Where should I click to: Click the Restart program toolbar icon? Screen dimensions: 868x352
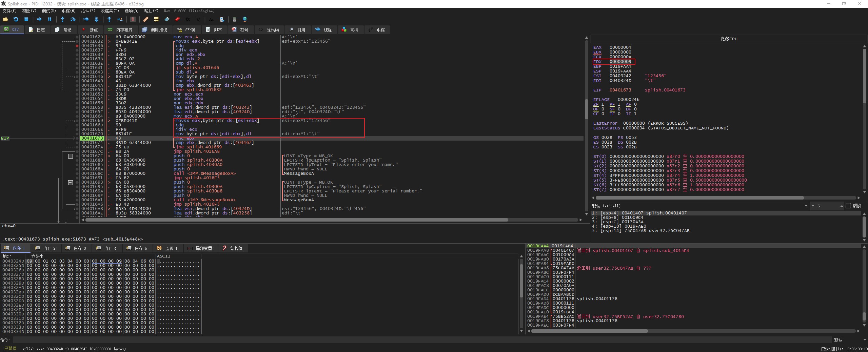(16, 19)
